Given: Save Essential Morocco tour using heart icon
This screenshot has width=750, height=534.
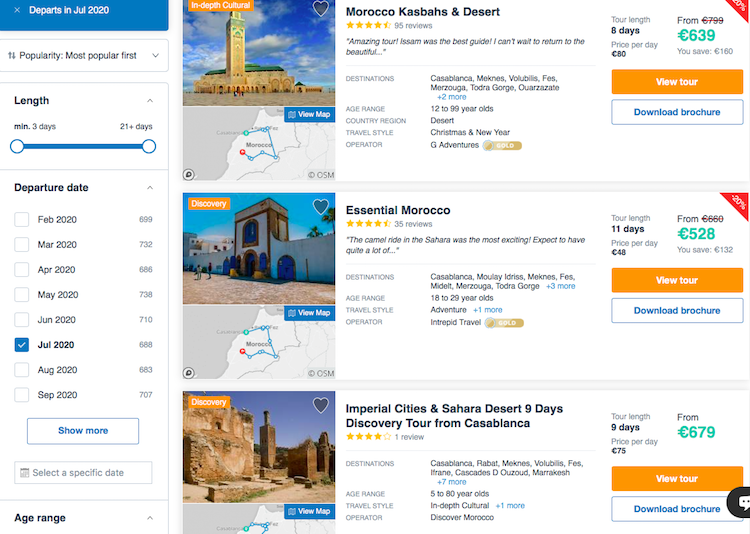Looking at the screenshot, I should click(320, 207).
